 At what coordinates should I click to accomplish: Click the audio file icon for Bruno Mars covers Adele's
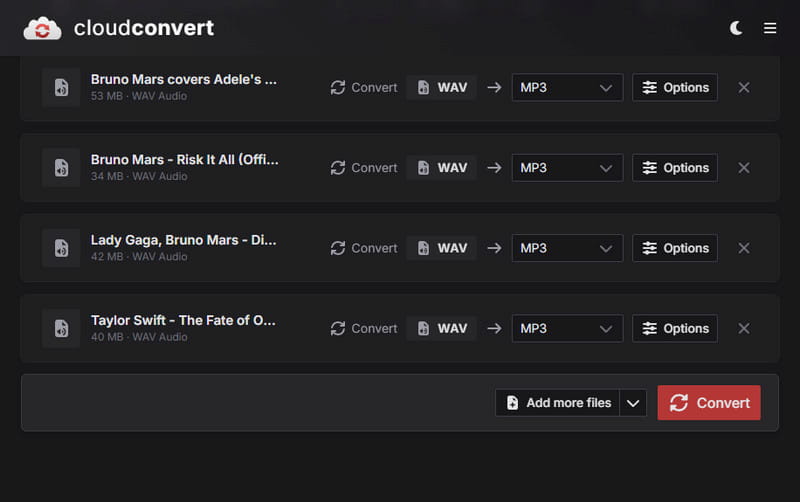[61, 87]
